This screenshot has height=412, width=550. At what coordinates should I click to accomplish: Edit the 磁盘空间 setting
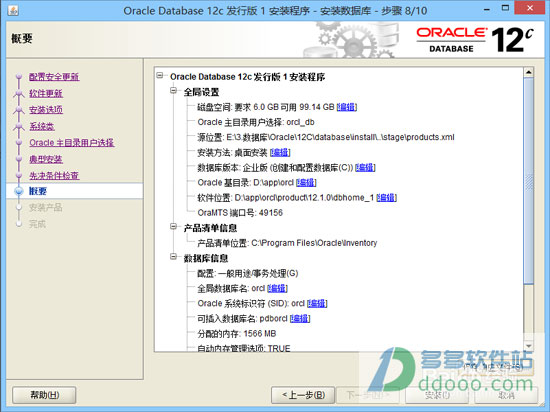pos(347,107)
